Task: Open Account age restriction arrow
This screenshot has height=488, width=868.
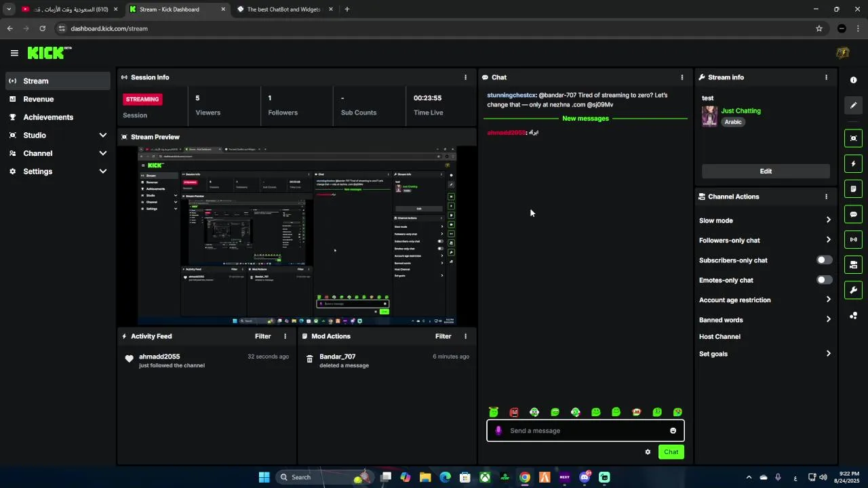Action: pos(828,300)
